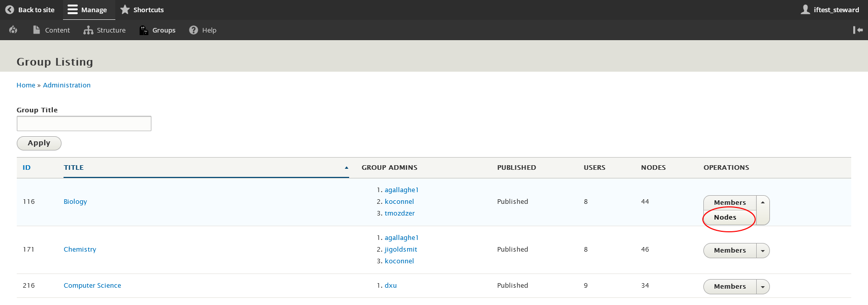Sort table by Title column

(x=74, y=167)
